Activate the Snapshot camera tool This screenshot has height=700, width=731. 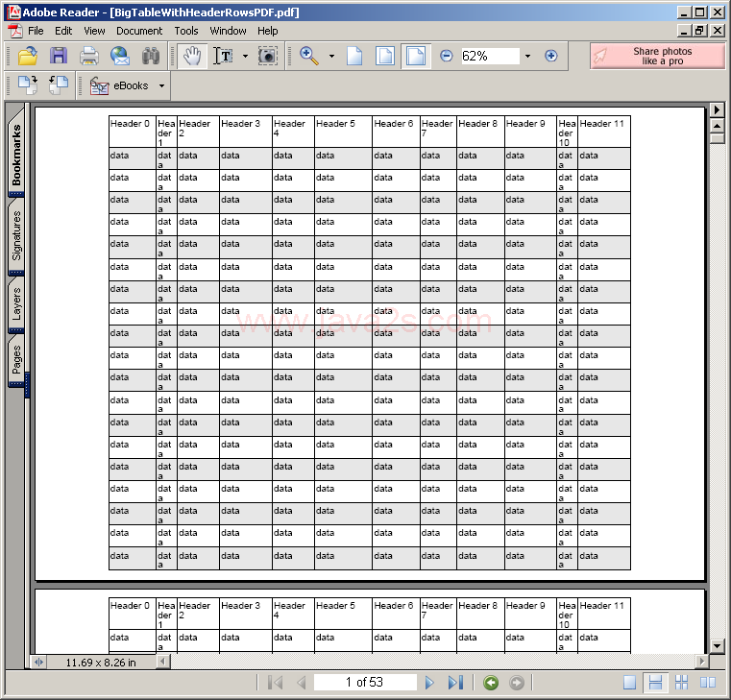coord(268,56)
